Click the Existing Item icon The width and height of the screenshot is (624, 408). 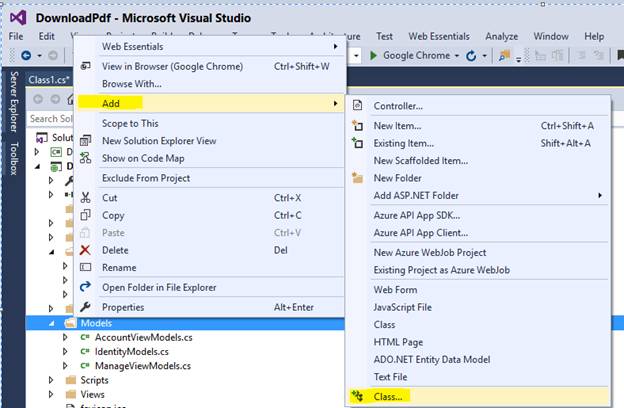tap(357, 143)
